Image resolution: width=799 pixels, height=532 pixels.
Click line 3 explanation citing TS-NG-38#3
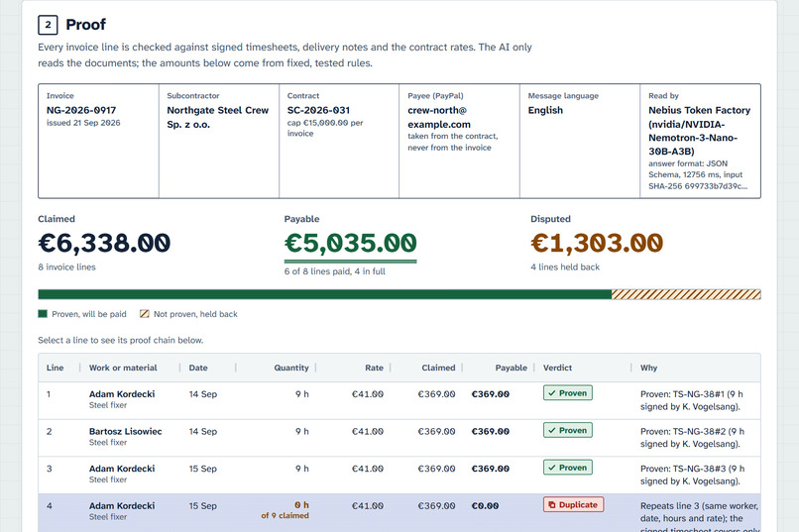(692, 475)
